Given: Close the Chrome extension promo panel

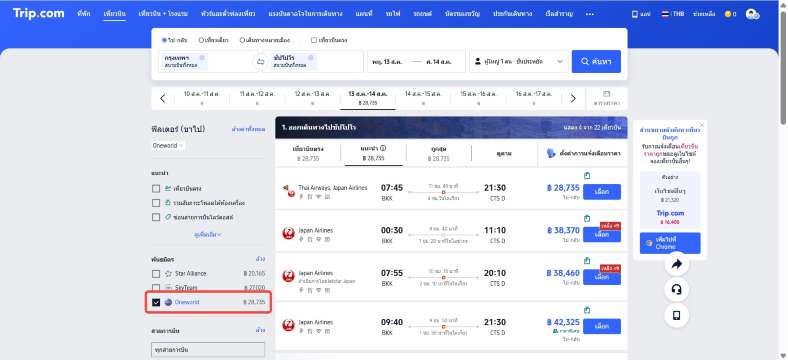Looking at the screenshot, I should pyautogui.click(x=702, y=124).
